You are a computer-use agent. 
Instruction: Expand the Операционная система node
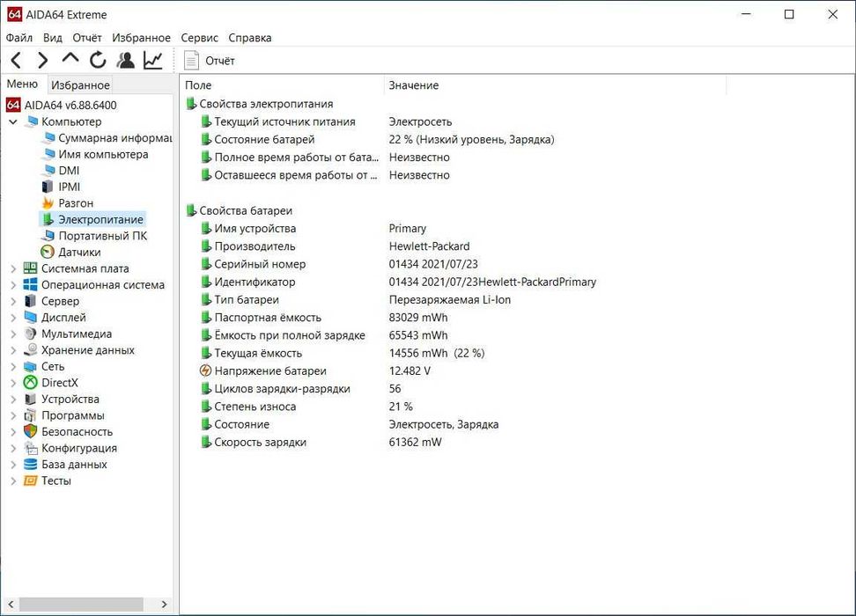13,285
